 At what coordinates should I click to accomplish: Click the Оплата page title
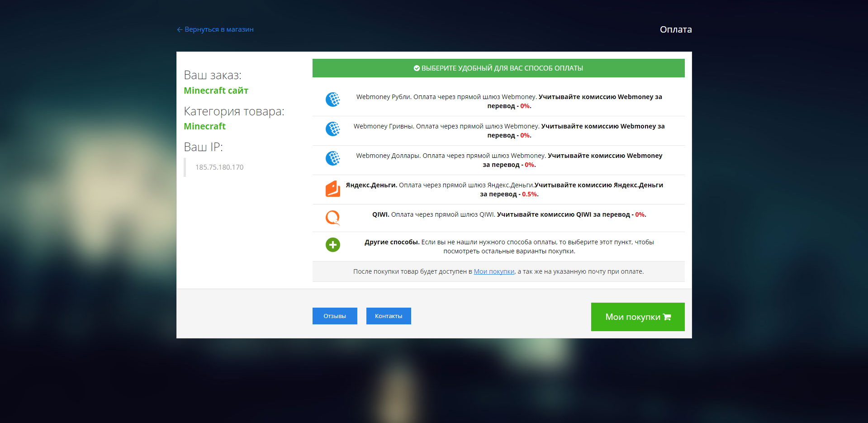tap(676, 29)
